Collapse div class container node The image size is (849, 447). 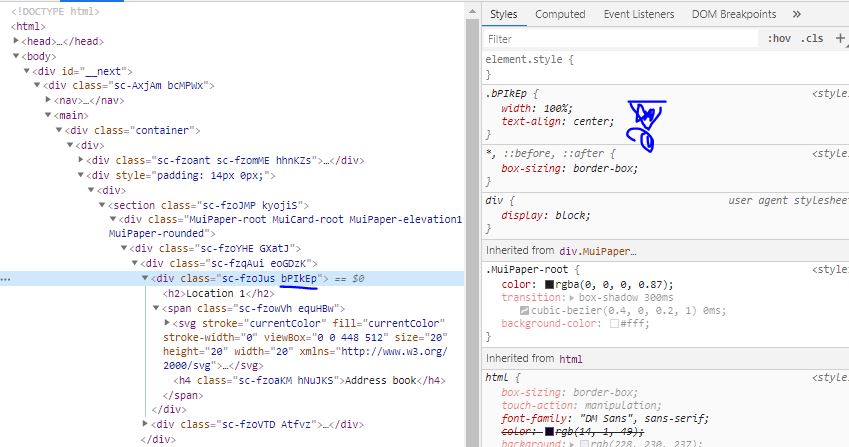(x=59, y=130)
